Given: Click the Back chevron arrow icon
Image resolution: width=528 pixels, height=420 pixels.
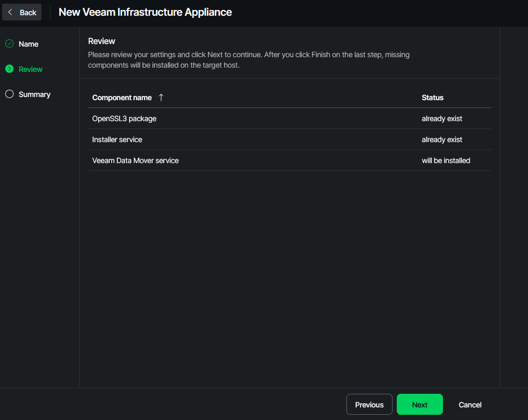Looking at the screenshot, I should 10,12.
